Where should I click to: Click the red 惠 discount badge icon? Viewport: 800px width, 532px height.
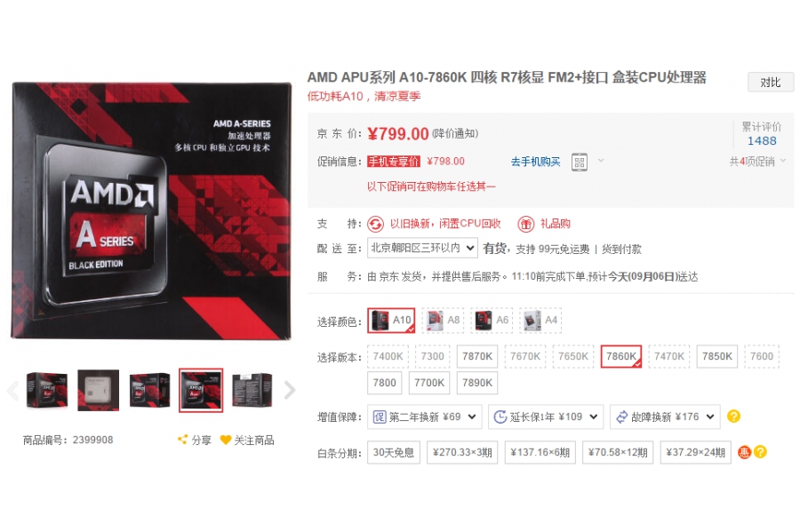[744, 452]
